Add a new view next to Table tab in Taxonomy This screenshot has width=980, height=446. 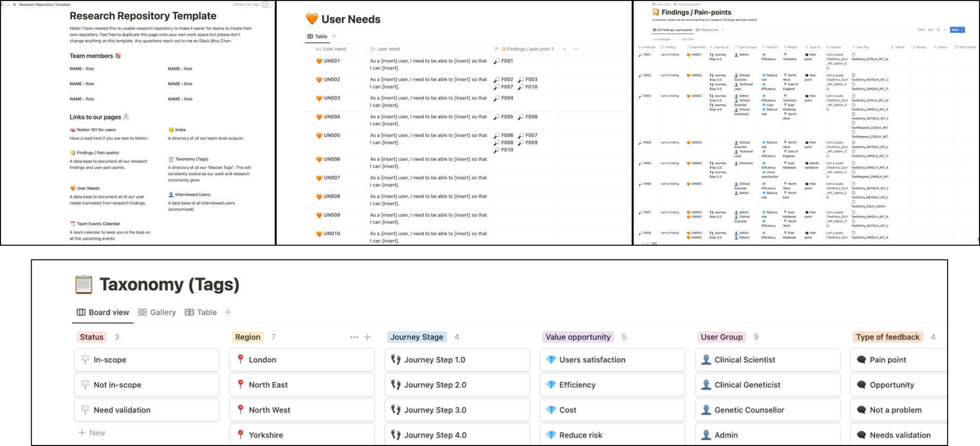(x=228, y=313)
